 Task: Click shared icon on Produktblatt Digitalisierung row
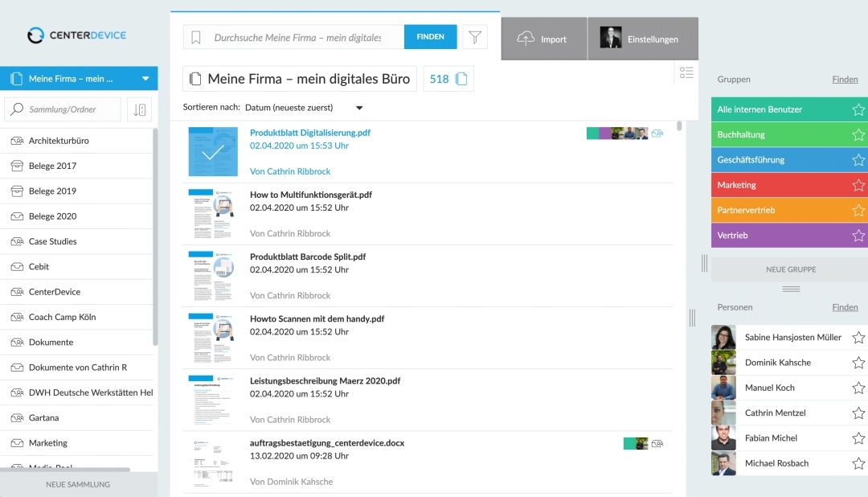(x=657, y=133)
